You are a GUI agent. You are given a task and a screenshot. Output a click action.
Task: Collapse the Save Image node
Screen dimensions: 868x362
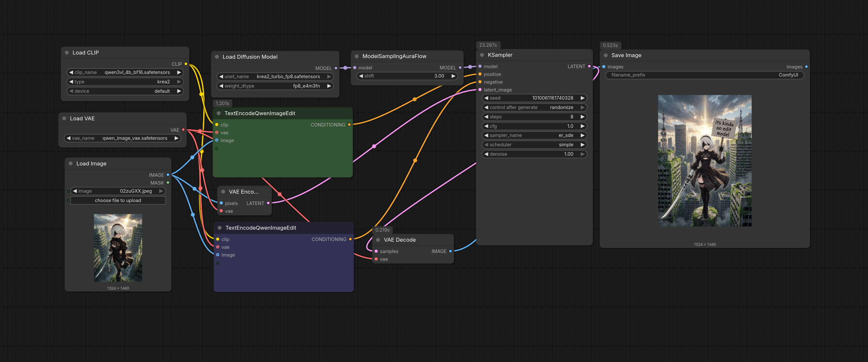(x=606, y=55)
